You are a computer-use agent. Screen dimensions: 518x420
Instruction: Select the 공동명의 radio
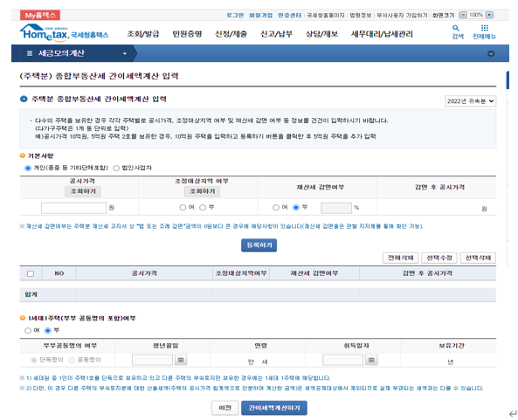point(72,360)
